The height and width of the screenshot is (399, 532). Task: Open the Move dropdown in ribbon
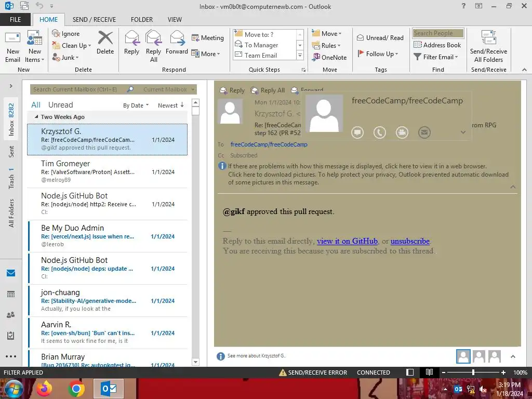tap(327, 34)
